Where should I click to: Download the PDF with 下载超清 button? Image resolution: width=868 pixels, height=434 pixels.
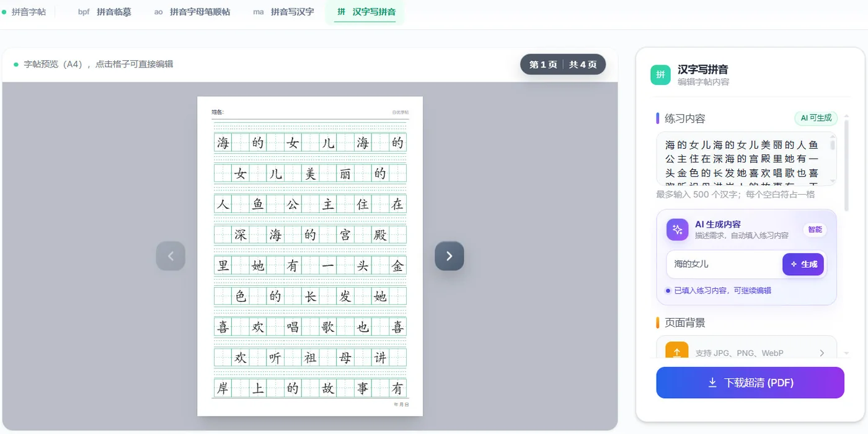pos(750,383)
